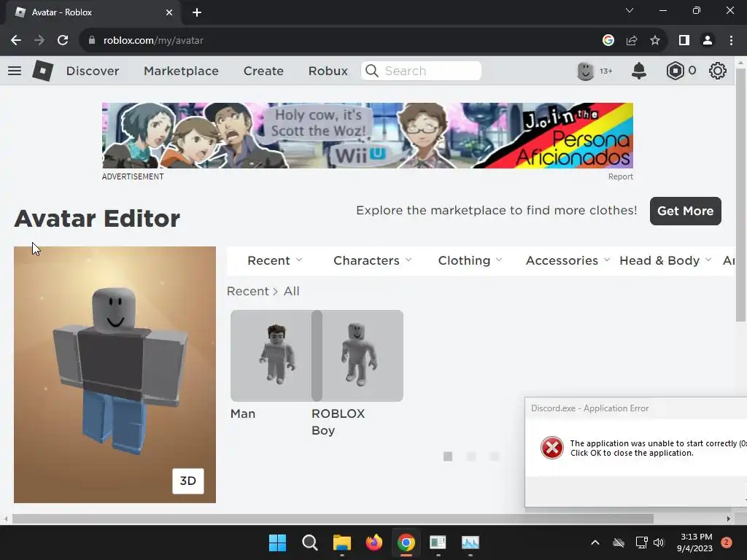
Task: Open the avatar profile headshot icon
Action: [x=586, y=71]
